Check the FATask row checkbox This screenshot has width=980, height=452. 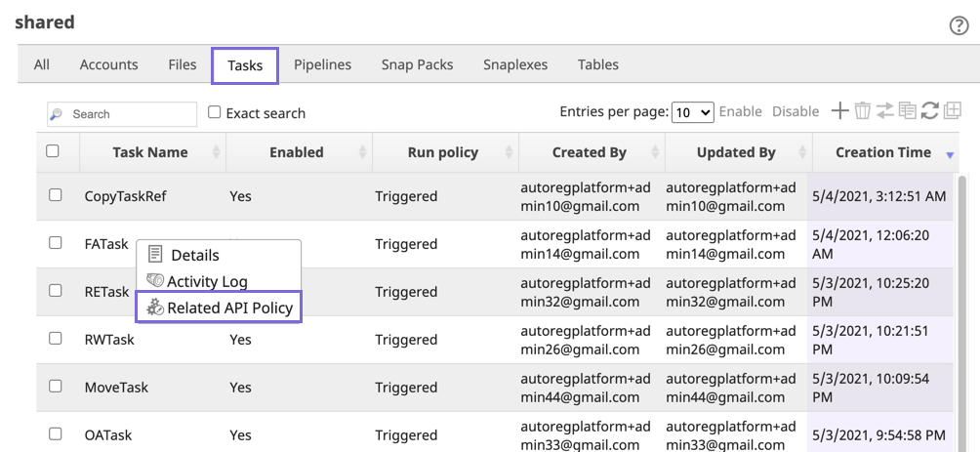[55, 242]
